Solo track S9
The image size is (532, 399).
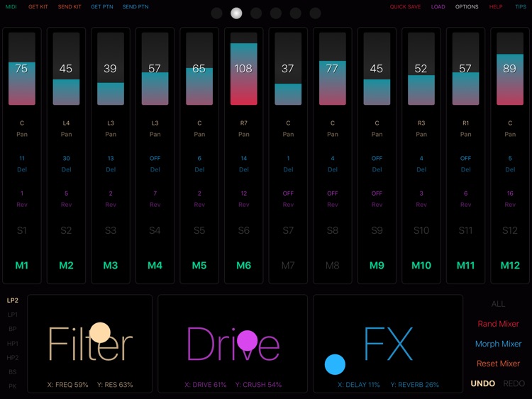click(377, 230)
